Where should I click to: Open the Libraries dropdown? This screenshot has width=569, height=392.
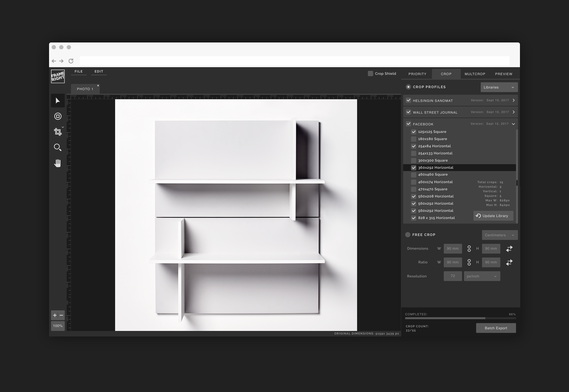pyautogui.click(x=499, y=87)
